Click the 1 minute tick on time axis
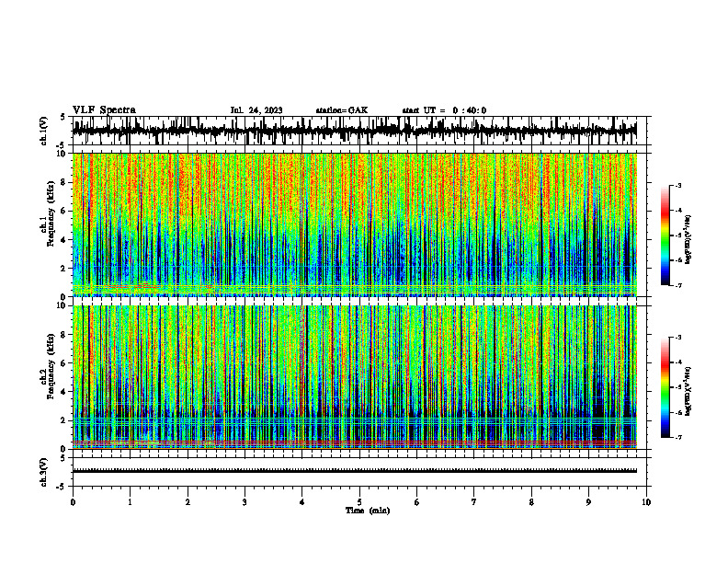 130,502
